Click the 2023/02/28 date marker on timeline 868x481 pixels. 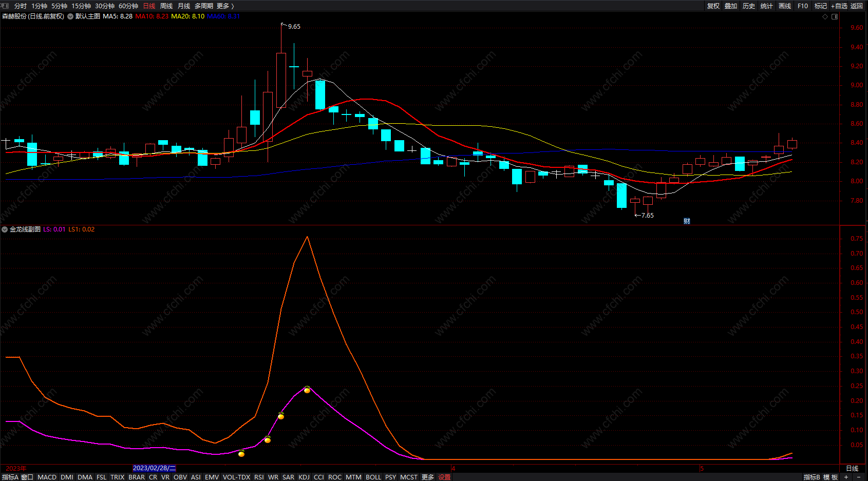tap(154, 468)
